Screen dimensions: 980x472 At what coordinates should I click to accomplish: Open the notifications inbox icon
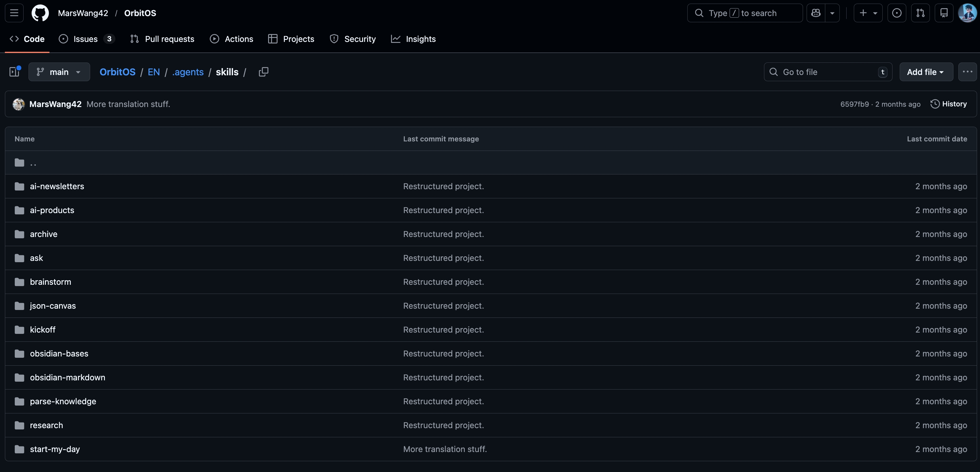tap(944, 13)
